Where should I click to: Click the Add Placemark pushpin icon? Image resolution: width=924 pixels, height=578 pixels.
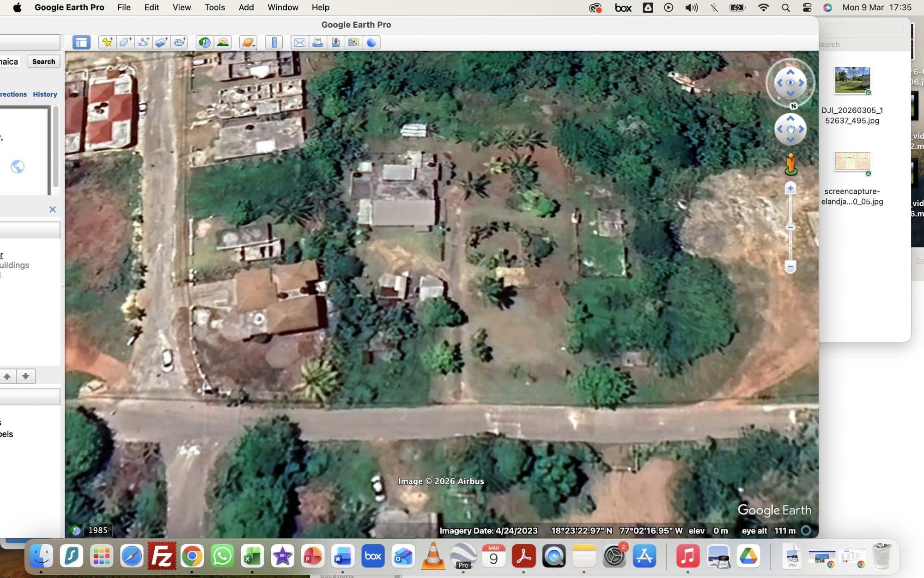click(x=107, y=43)
